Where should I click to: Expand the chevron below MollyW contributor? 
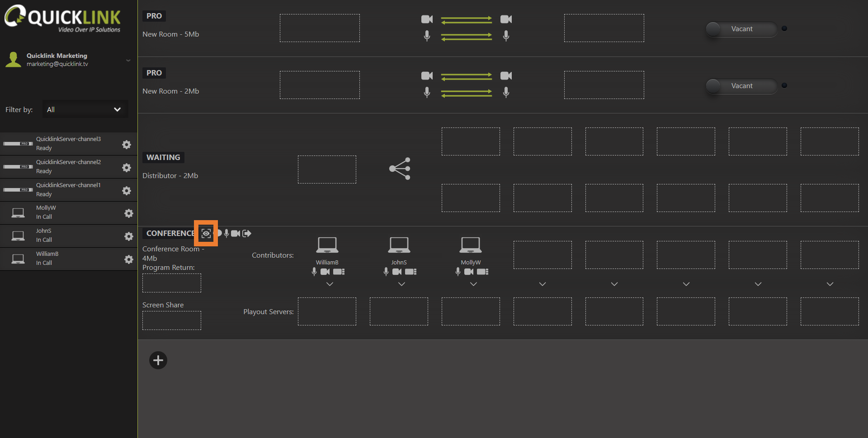(473, 284)
